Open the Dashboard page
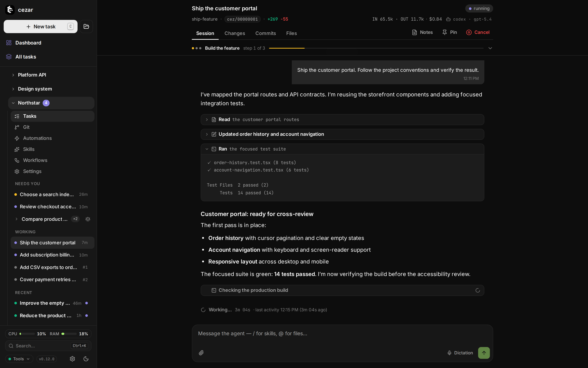The height and width of the screenshot is (368, 588). 49,43
